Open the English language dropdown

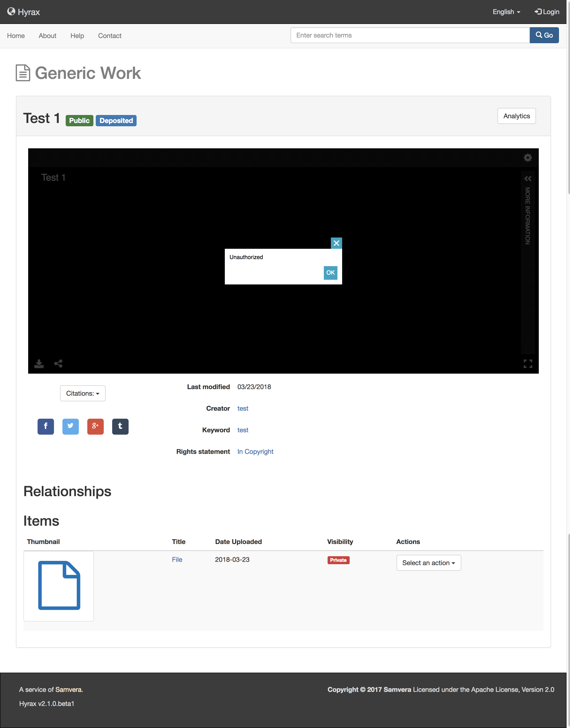click(x=506, y=12)
